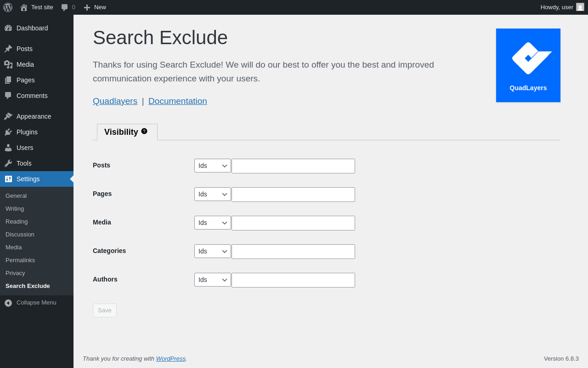Open the Categories Ids dropdown
Image resolution: width=588 pixels, height=368 pixels.
[x=213, y=251]
